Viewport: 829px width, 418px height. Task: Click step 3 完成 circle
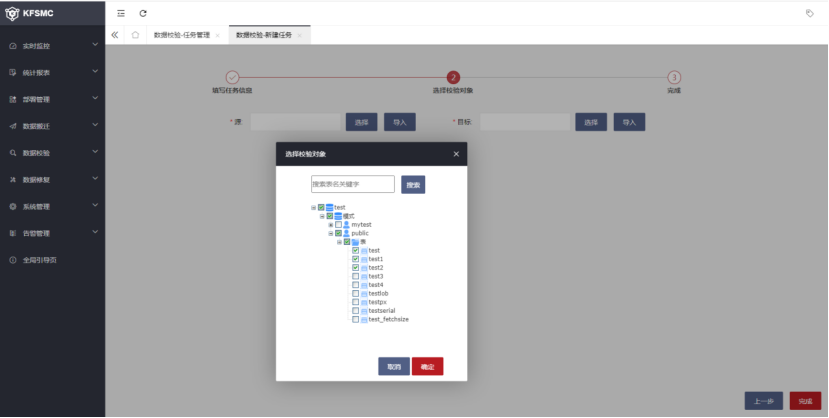pos(674,77)
